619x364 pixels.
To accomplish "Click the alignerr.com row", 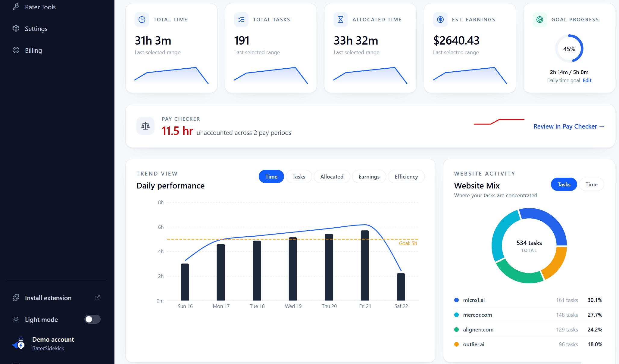I will (528, 330).
